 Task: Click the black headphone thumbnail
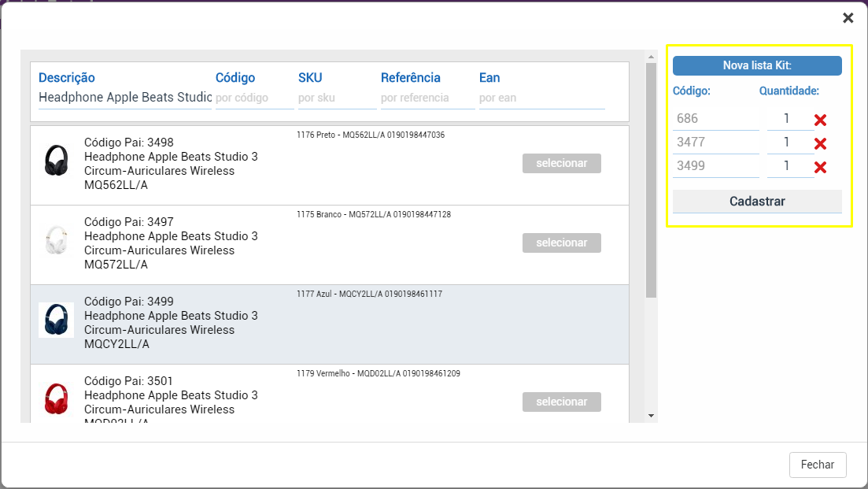coord(57,161)
